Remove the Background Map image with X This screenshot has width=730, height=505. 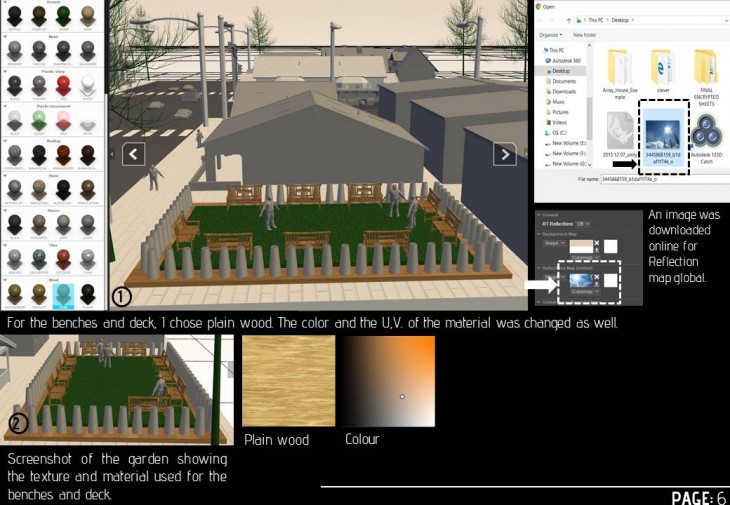pyautogui.click(x=597, y=244)
